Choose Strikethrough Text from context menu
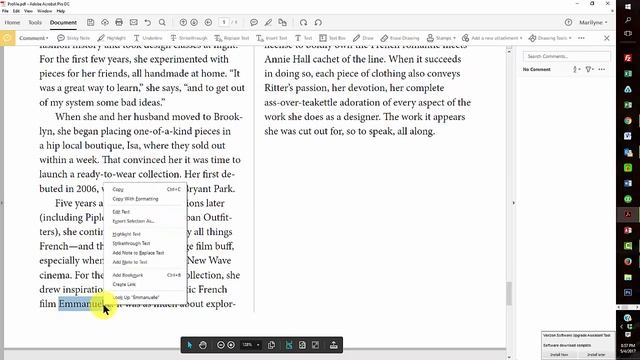The width and height of the screenshot is (640, 360). (x=146, y=243)
